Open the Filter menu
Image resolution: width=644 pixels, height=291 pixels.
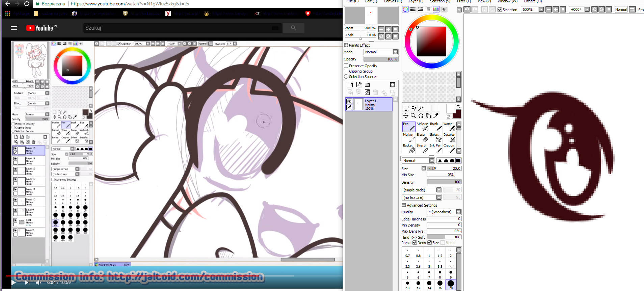[463, 1]
